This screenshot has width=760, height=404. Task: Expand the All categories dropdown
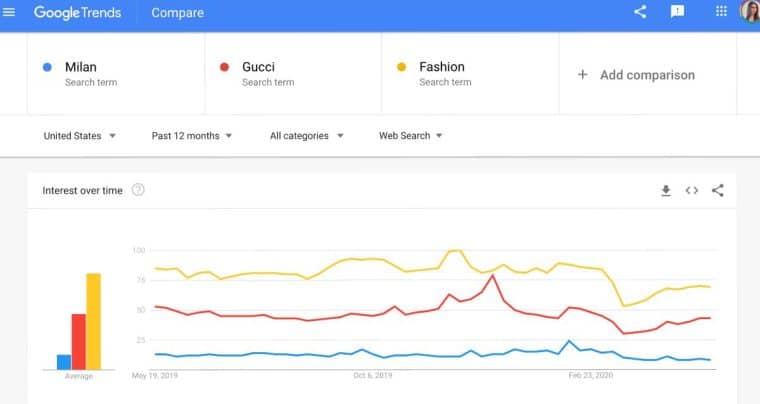tap(307, 136)
